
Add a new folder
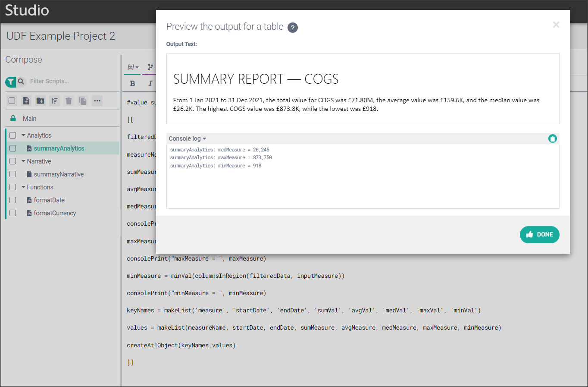(x=40, y=101)
